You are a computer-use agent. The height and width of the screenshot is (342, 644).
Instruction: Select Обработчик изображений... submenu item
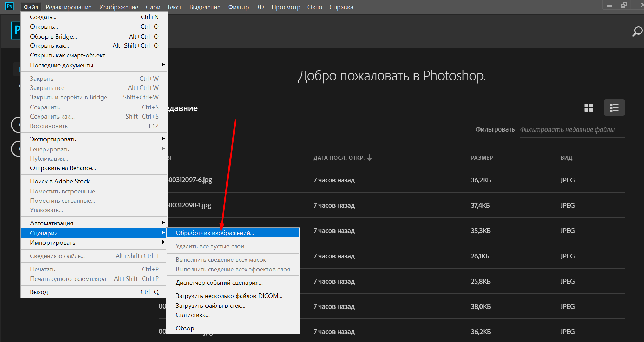tap(233, 233)
